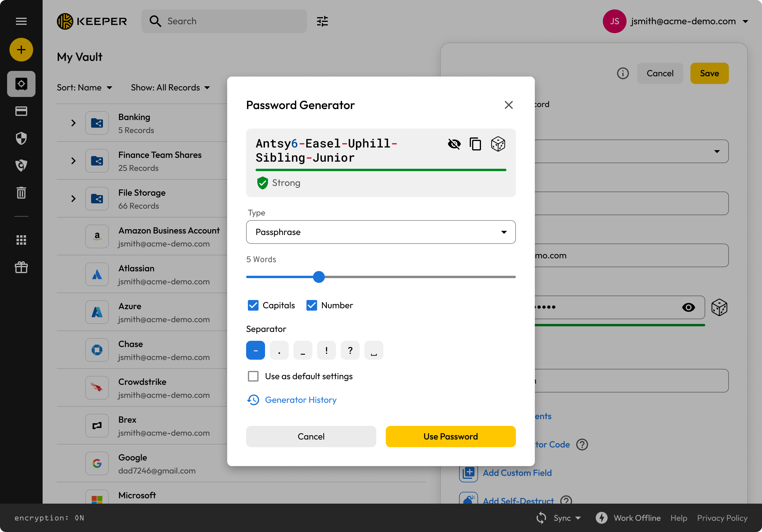
Task: Click the 5 Words slider handle
Action: point(319,277)
